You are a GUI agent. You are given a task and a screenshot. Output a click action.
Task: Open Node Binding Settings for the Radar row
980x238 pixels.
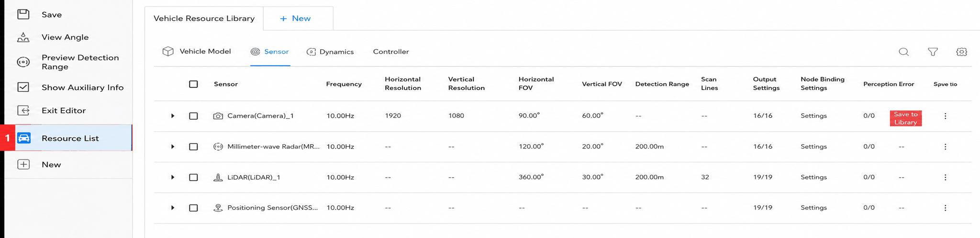click(x=813, y=147)
